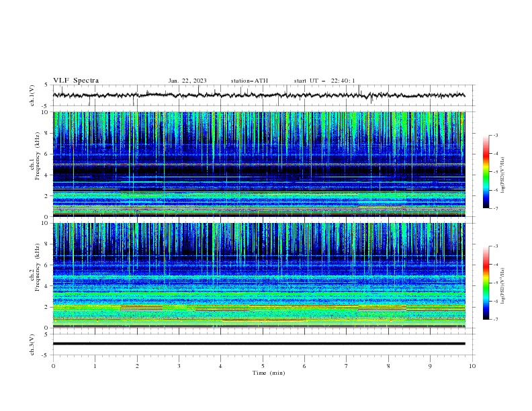Click the time axis tick label '0'
Viewport: 532px width, 411px height.
click(53, 366)
